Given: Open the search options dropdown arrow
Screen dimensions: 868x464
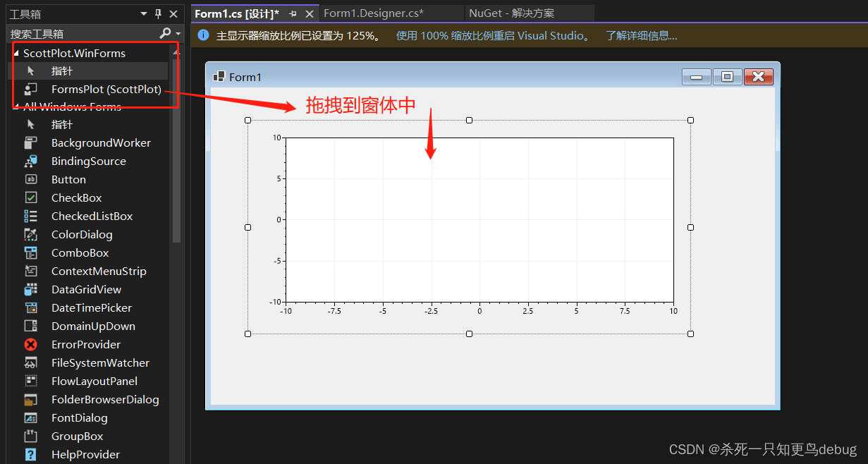Looking at the screenshot, I should [178, 34].
